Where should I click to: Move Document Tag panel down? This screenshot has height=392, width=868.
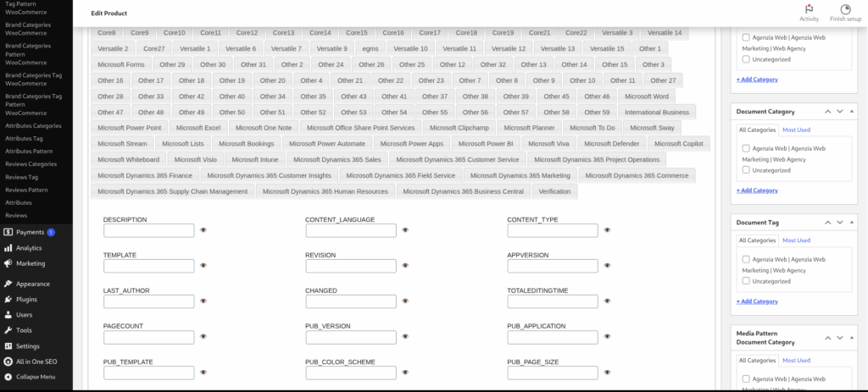(840, 223)
